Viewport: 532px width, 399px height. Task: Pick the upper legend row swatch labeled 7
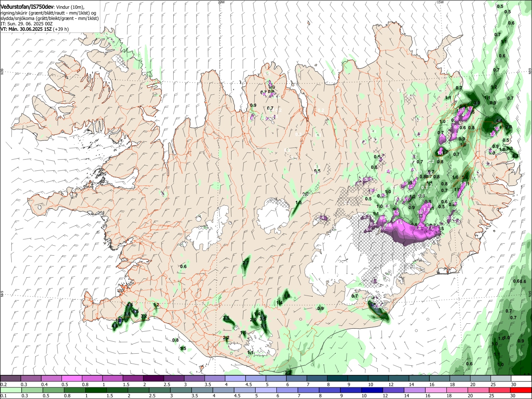316,379
